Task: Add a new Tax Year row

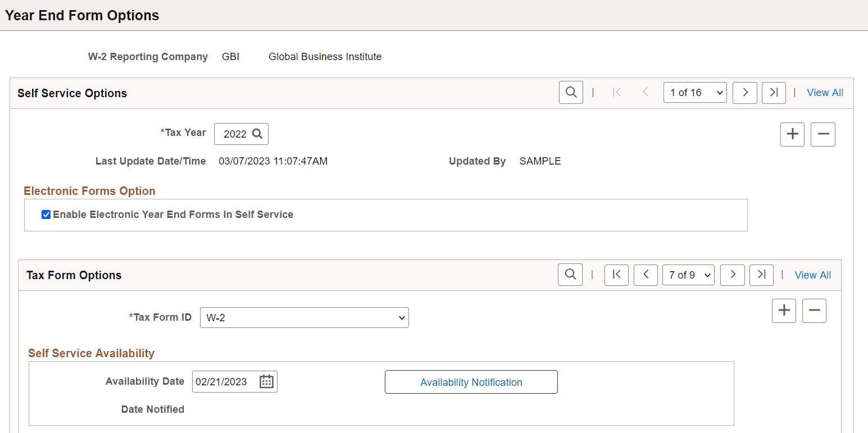Action: tap(792, 134)
